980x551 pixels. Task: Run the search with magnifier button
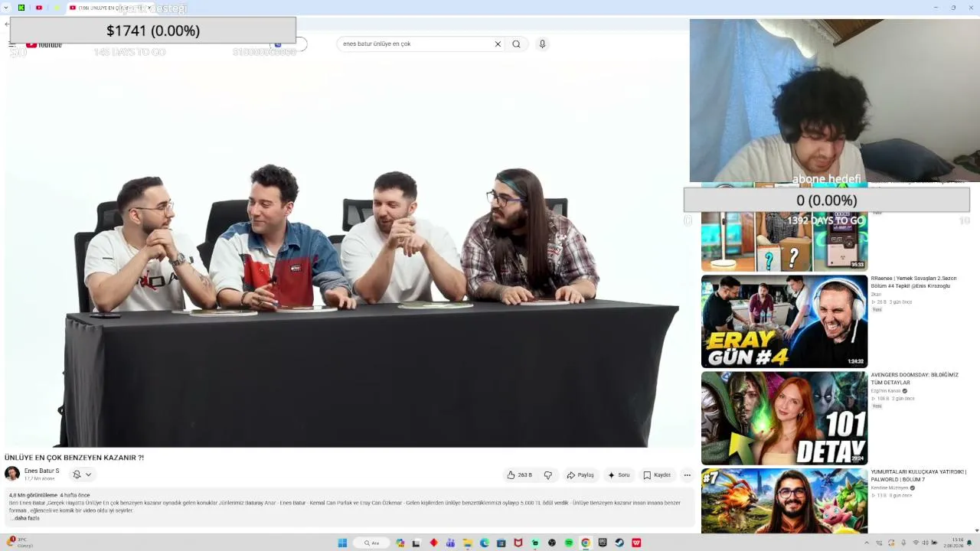click(516, 44)
